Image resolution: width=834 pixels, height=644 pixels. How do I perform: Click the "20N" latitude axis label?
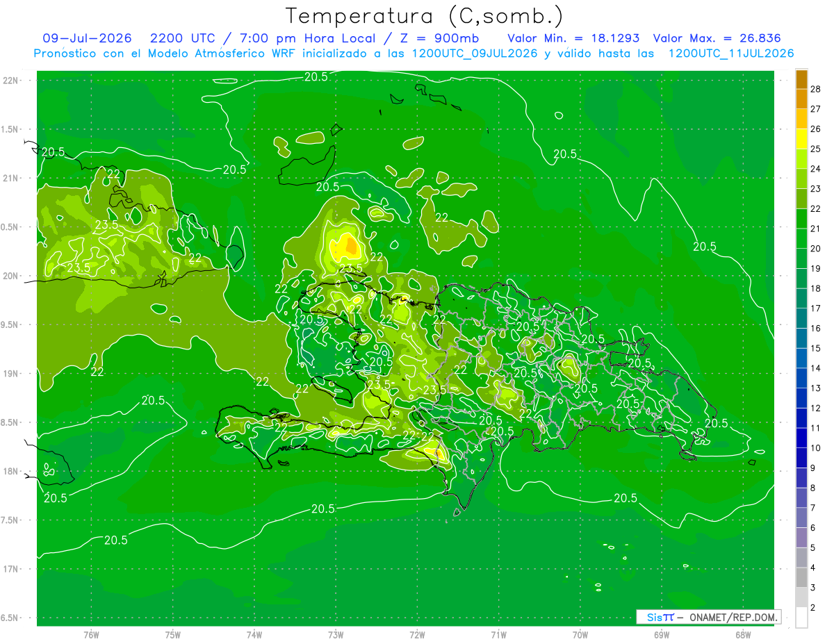click(11, 276)
